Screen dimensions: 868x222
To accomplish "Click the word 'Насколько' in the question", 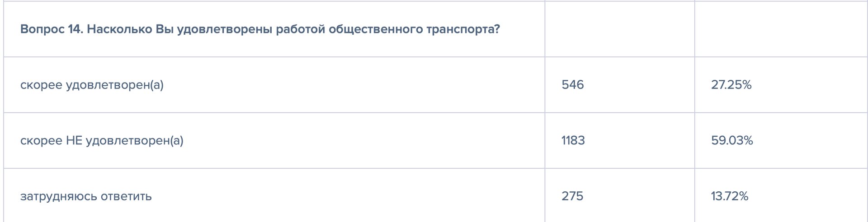I will point(119,30).
